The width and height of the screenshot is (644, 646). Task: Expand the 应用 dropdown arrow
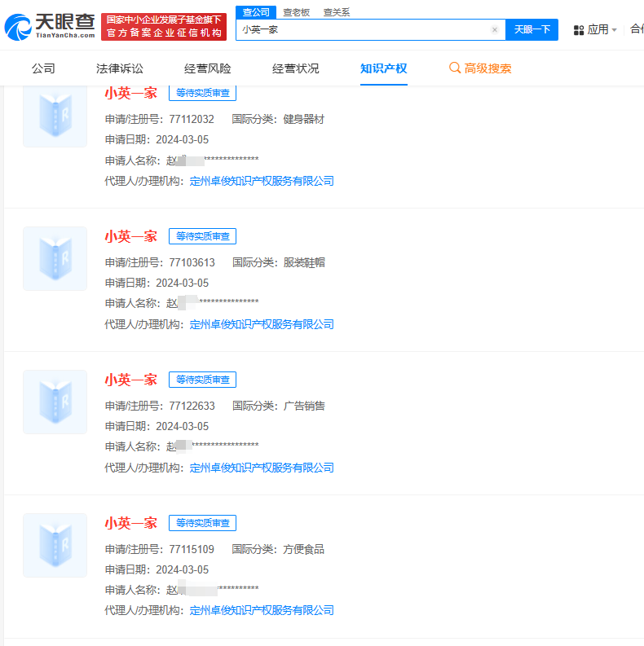point(615,30)
